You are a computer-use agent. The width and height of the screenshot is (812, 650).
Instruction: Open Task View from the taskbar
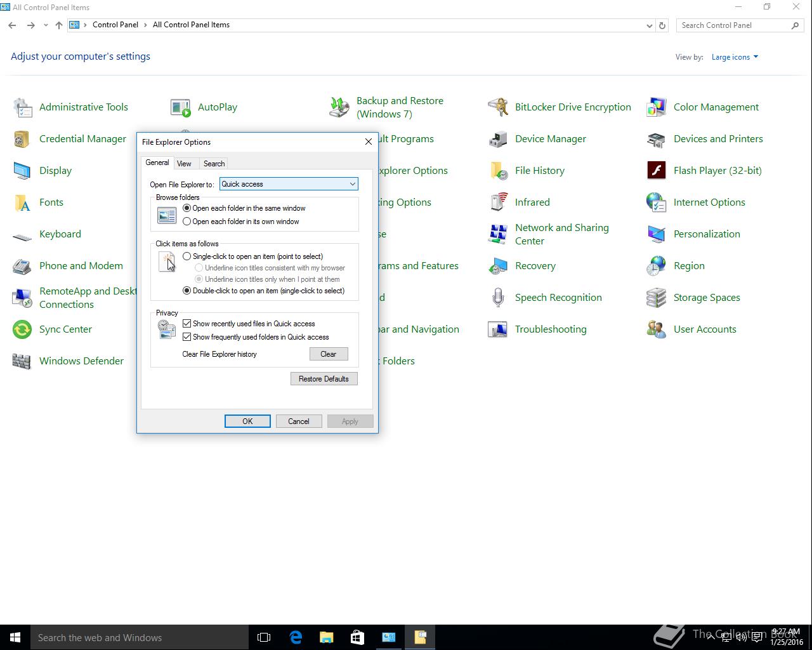click(x=264, y=637)
